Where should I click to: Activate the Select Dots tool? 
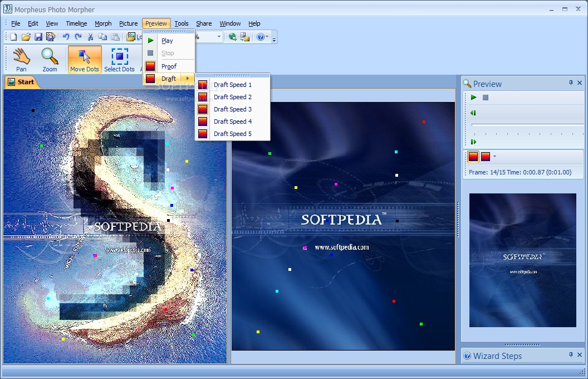(119, 59)
